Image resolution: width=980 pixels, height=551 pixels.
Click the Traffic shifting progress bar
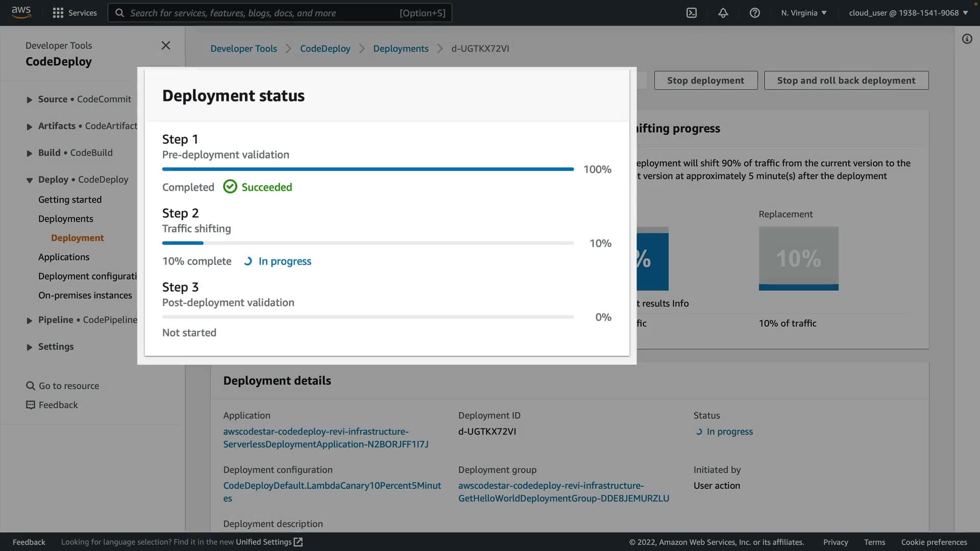click(x=367, y=243)
